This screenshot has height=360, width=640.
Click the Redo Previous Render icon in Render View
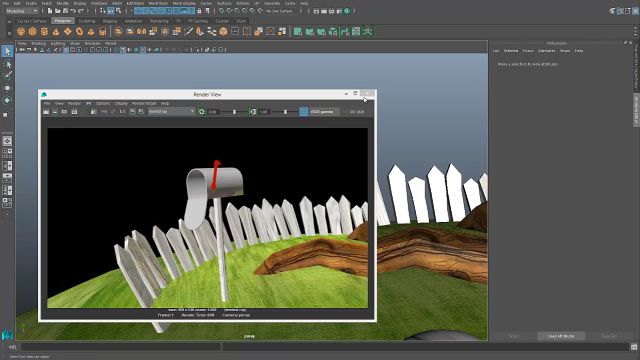[46, 111]
